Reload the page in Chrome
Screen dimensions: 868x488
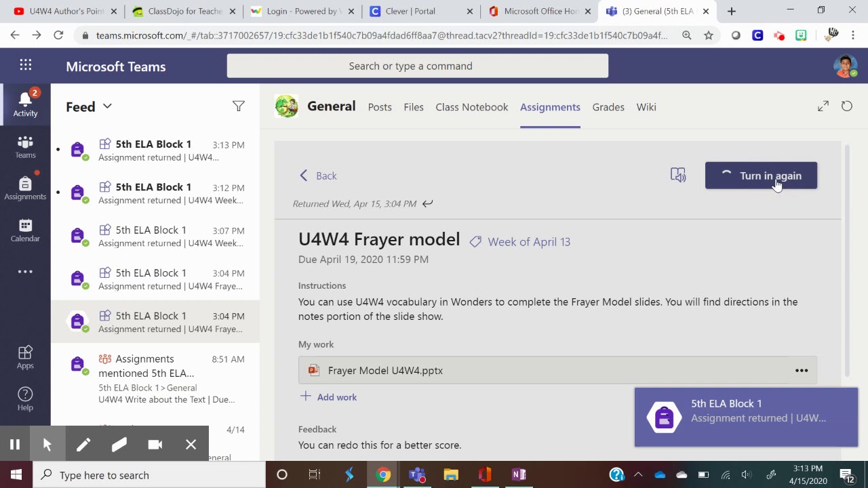tap(58, 35)
